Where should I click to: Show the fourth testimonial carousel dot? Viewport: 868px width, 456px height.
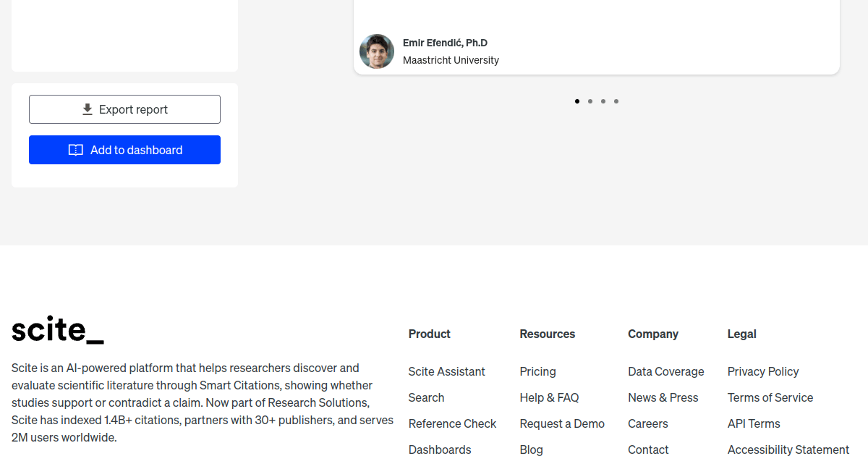[x=616, y=101]
